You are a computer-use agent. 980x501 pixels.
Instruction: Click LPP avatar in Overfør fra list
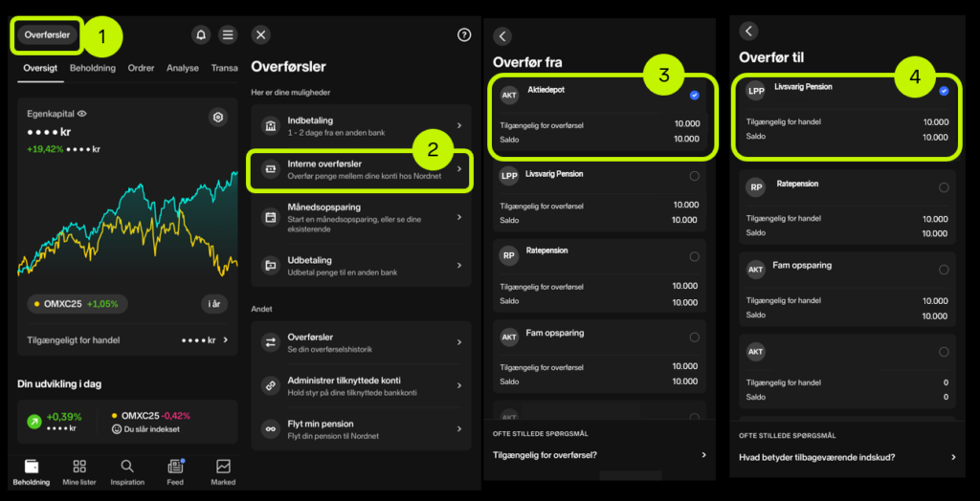pyautogui.click(x=509, y=176)
